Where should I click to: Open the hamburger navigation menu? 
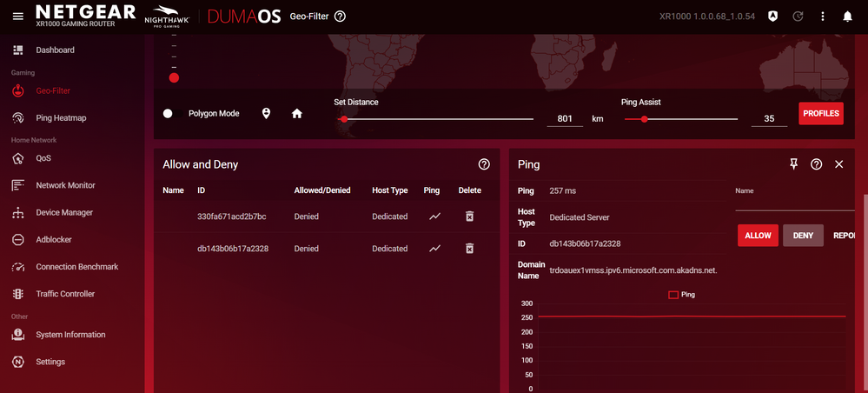(18, 17)
